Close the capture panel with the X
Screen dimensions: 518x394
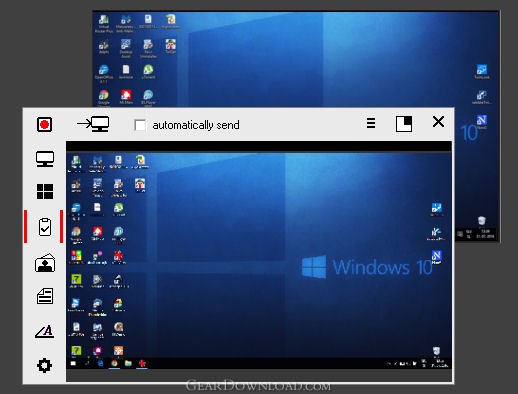(x=438, y=122)
